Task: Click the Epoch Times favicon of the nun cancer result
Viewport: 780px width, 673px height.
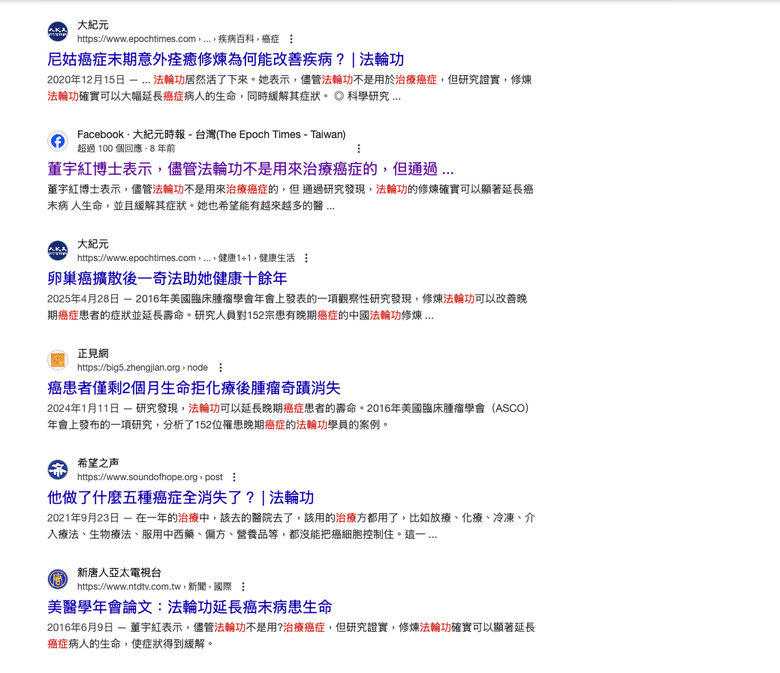Action: coord(58,31)
